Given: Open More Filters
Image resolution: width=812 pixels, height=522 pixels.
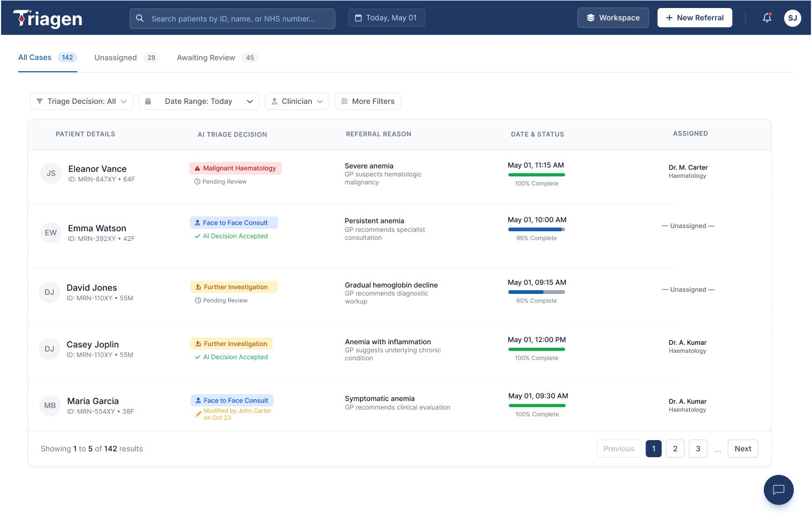Looking at the screenshot, I should click(x=368, y=101).
